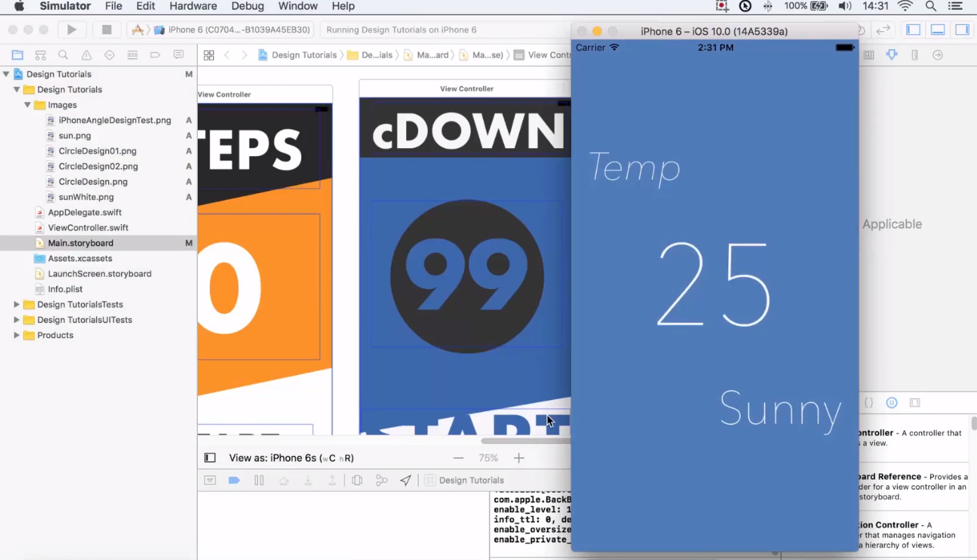Open the Help menu
The width and height of the screenshot is (977, 560).
point(343,6)
